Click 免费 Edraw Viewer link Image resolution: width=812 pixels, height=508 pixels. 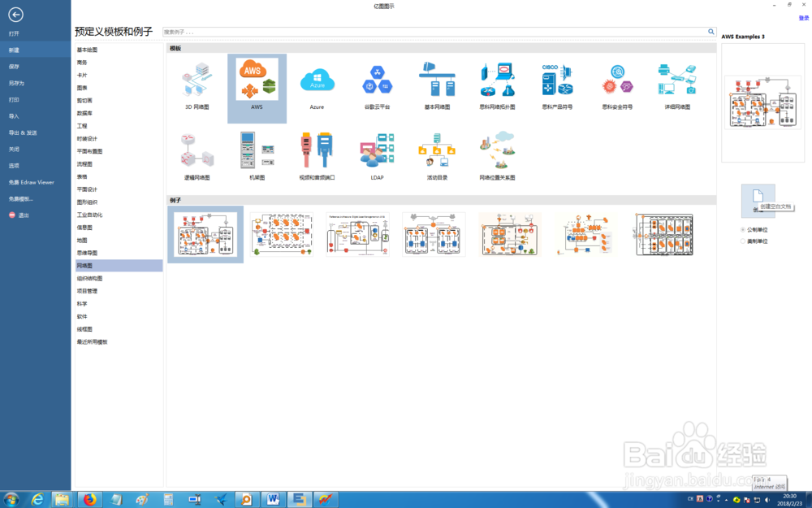point(32,182)
